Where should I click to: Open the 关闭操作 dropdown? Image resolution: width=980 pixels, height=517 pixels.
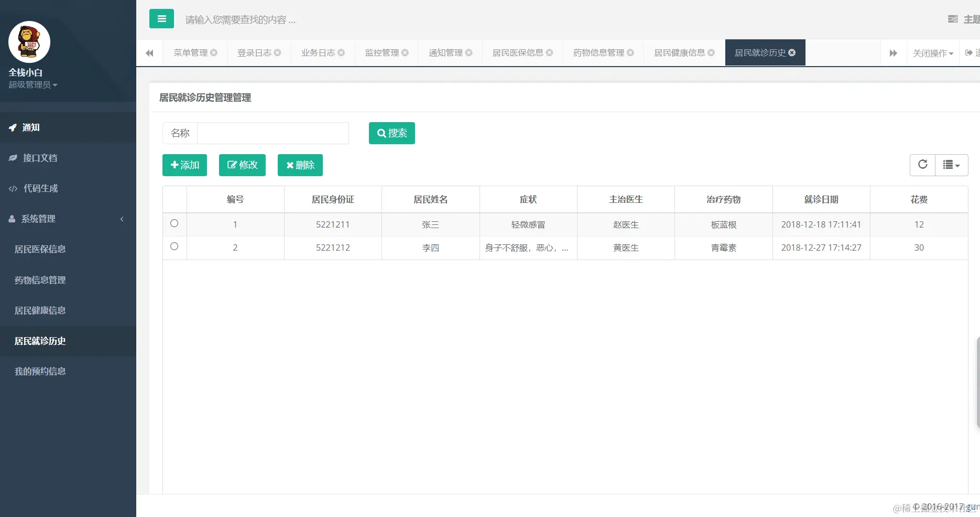(933, 53)
